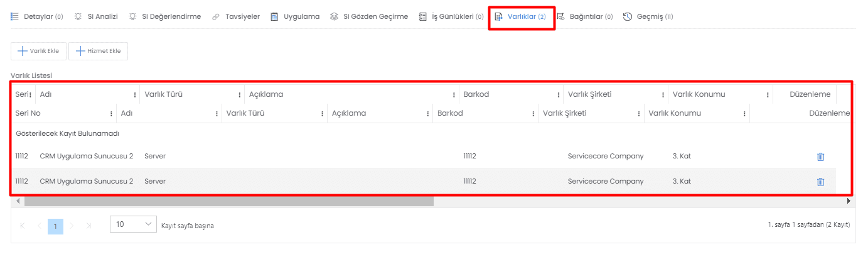
Task: Switch to the Detaylar tab
Action: click(x=37, y=16)
